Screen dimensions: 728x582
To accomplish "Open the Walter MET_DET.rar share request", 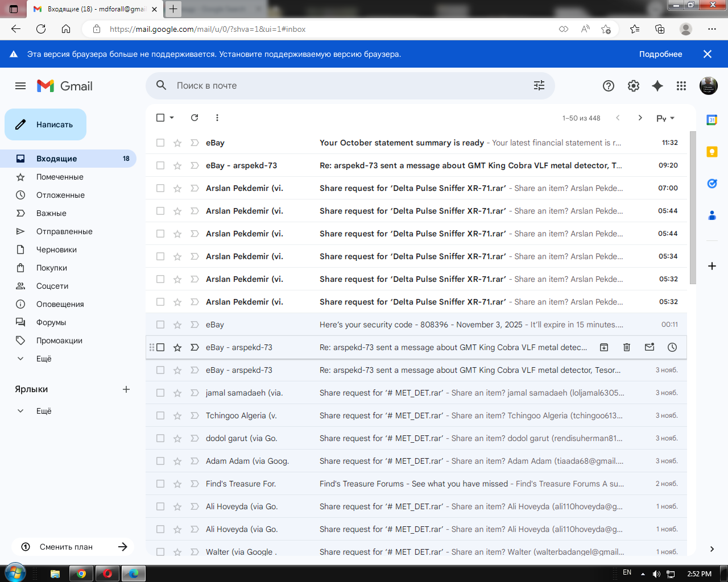I will click(416, 548).
